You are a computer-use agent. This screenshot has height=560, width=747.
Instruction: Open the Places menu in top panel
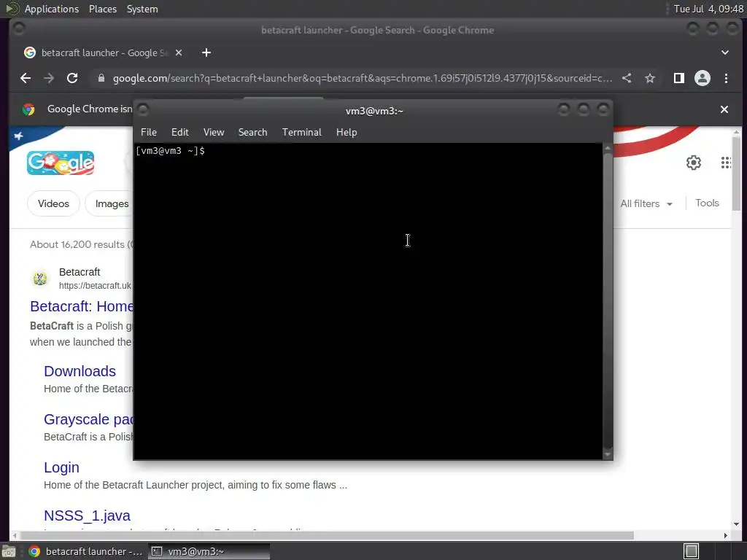[103, 9]
